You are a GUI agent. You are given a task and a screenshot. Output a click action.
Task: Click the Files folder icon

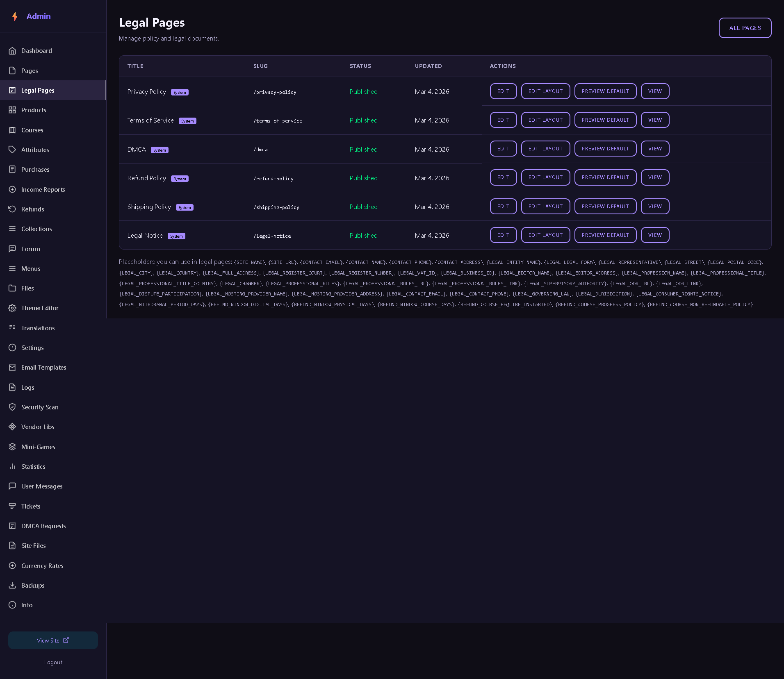tap(12, 288)
